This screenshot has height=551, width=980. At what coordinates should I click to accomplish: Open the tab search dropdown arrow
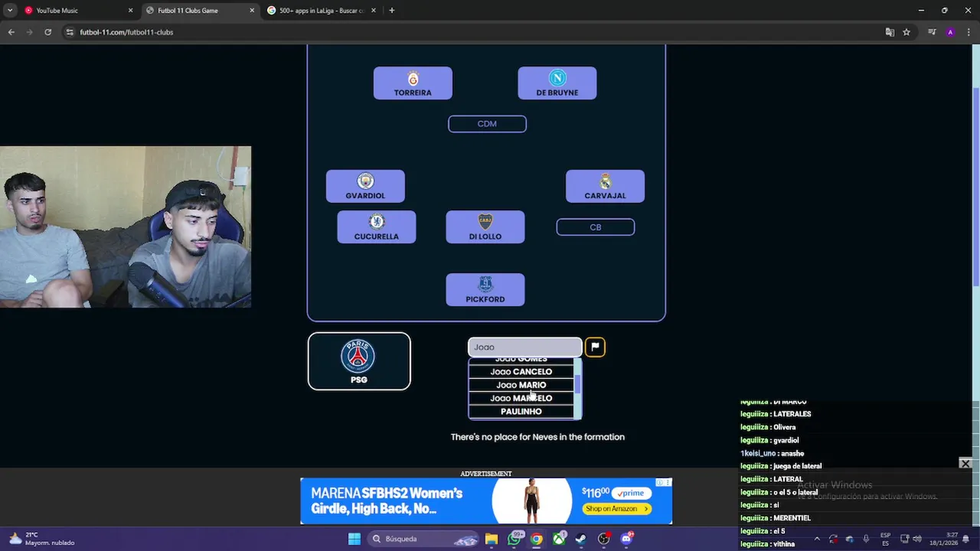[9, 11]
